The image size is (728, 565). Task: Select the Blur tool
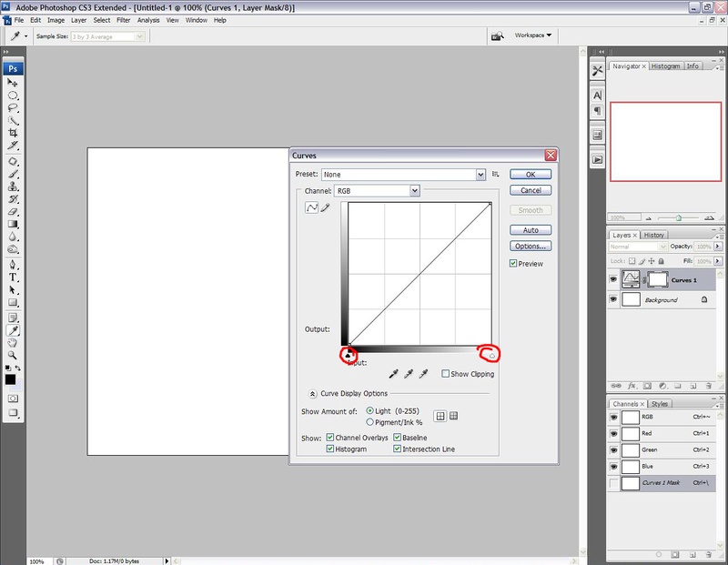pyautogui.click(x=13, y=237)
